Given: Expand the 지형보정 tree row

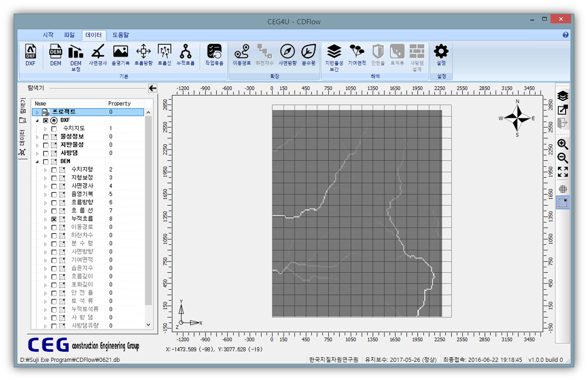Looking at the screenshot, I should pos(45,178).
